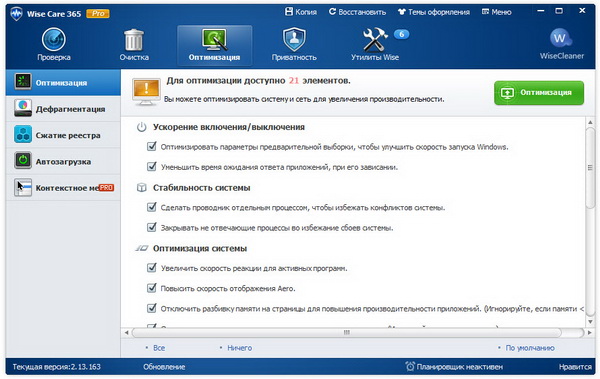Click the green Оптимизация button

[539, 93]
